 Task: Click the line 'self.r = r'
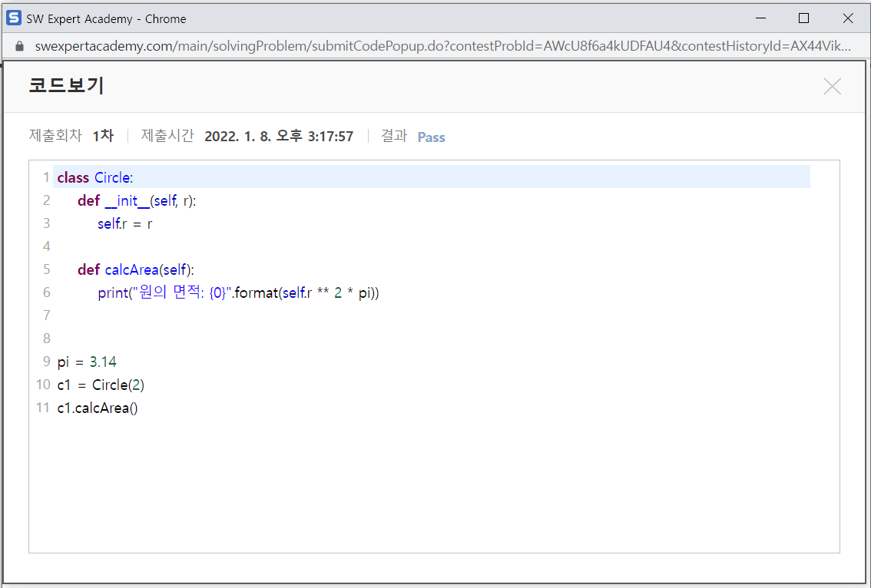coord(125,223)
